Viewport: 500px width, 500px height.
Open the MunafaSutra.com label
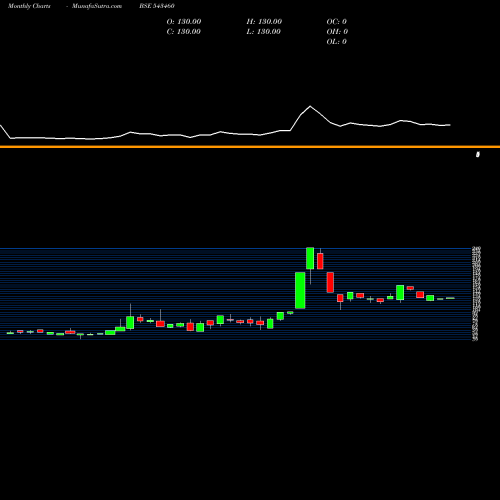(x=97, y=6)
